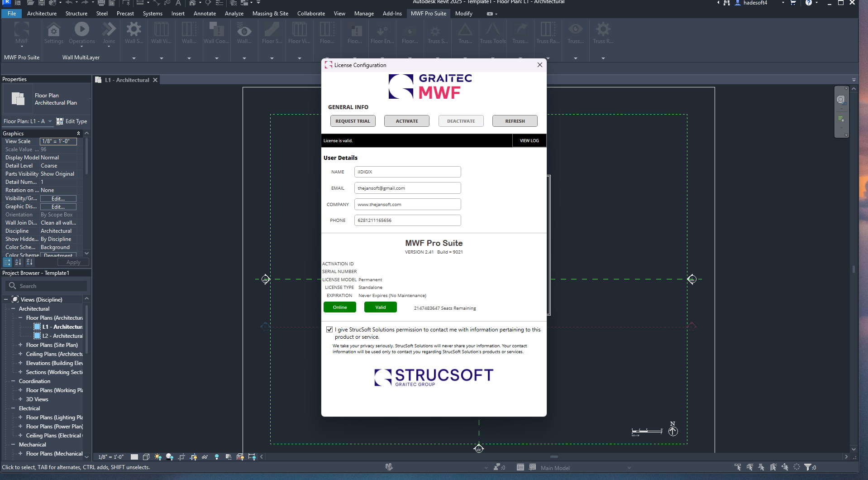Viewport: 868px width, 480px height.
Task: Click the Temporary Hide/Isolate glasses icon
Action: click(x=205, y=457)
